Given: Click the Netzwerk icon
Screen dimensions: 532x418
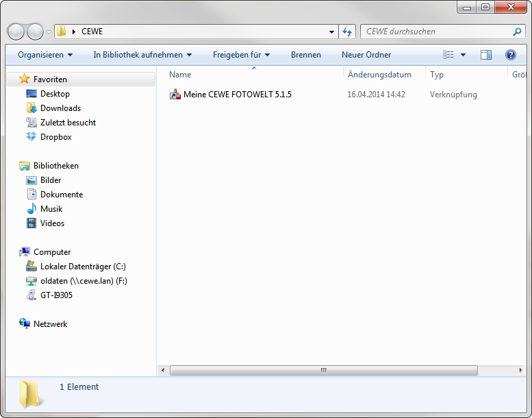Looking at the screenshot, I should pyautogui.click(x=25, y=323).
